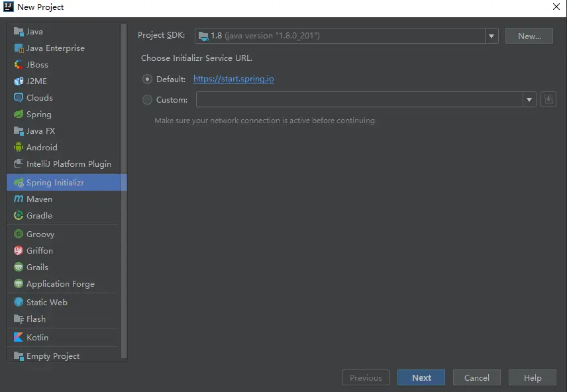Click the SDK folder icon in combo box
The height and width of the screenshot is (392, 567).
click(203, 36)
